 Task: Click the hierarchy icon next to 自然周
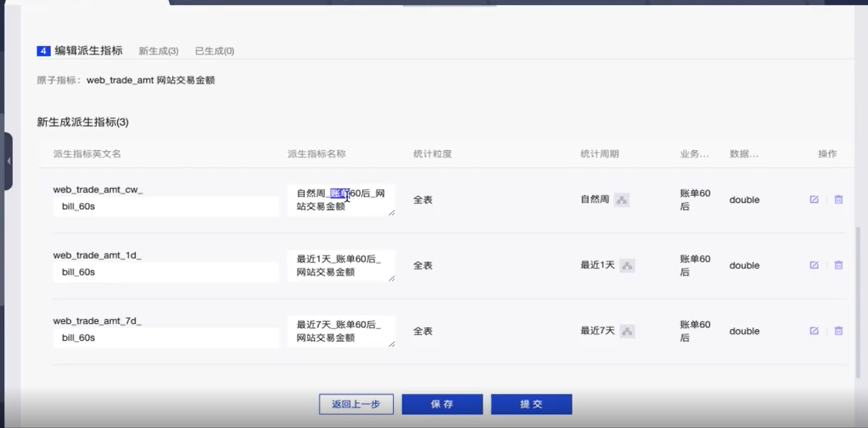coord(622,199)
